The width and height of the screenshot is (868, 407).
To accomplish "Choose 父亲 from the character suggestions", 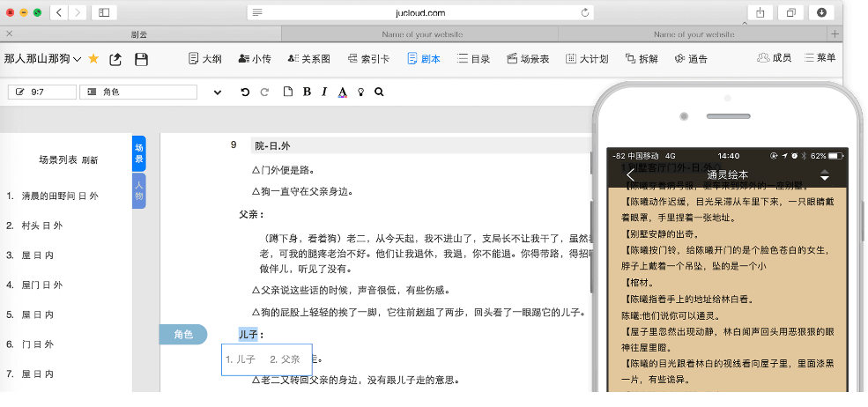I will click(x=286, y=359).
